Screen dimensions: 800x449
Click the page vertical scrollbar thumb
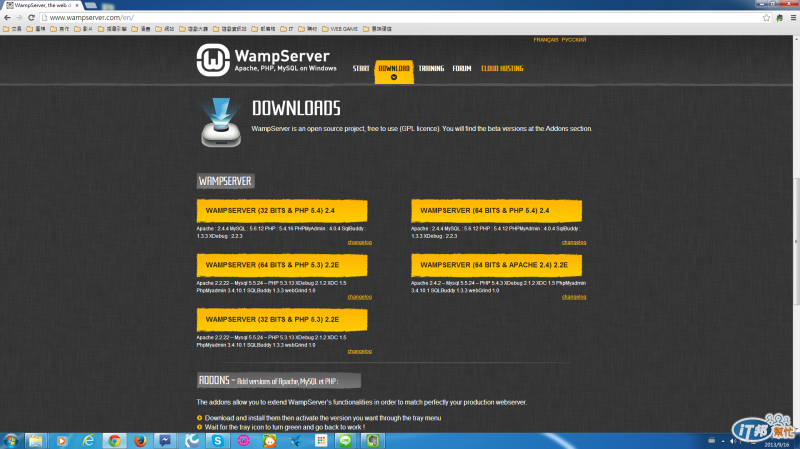point(796,240)
